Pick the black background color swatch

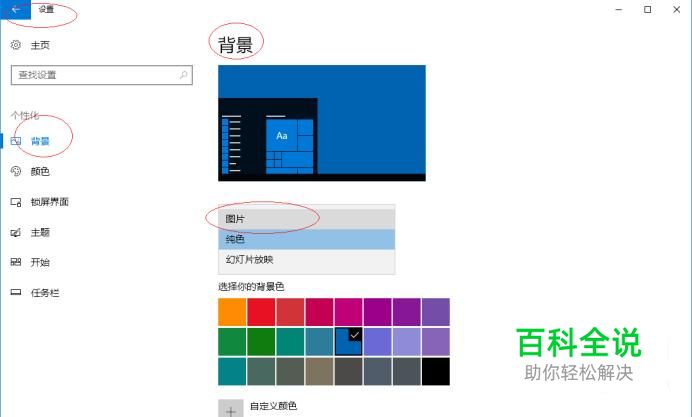tap(436, 371)
